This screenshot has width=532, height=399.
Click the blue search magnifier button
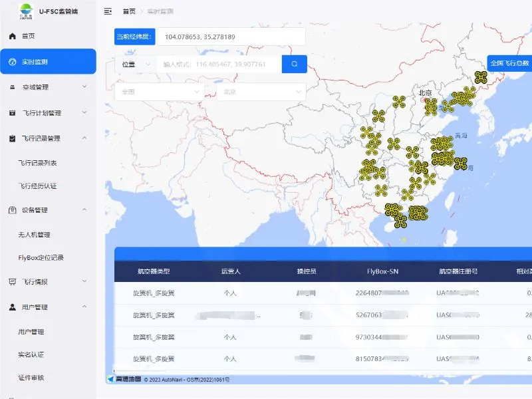pyautogui.click(x=294, y=64)
